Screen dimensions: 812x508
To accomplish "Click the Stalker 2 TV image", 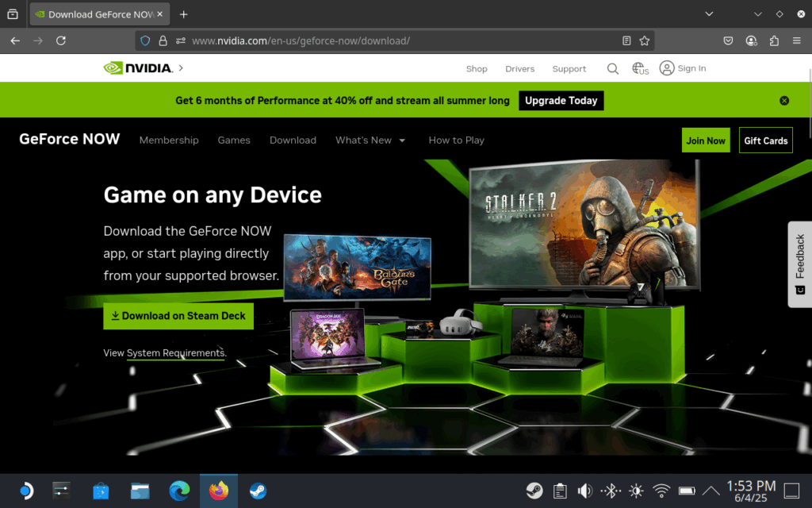I will point(584,225).
